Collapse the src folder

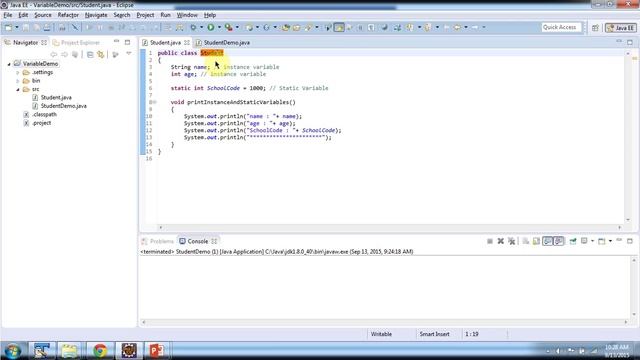(x=18, y=89)
